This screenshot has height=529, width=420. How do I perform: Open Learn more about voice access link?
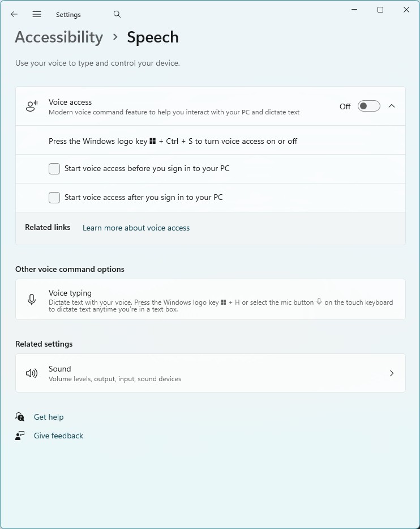[x=136, y=228]
